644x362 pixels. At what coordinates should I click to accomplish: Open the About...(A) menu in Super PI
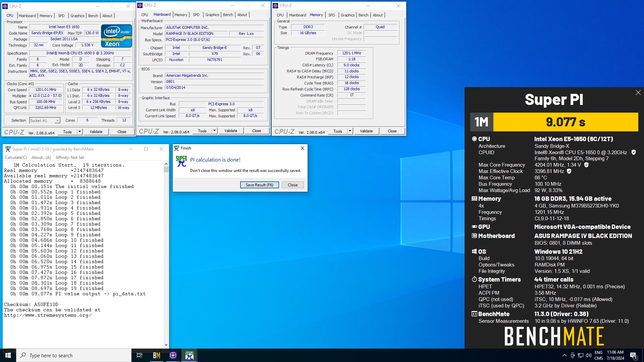(x=41, y=158)
